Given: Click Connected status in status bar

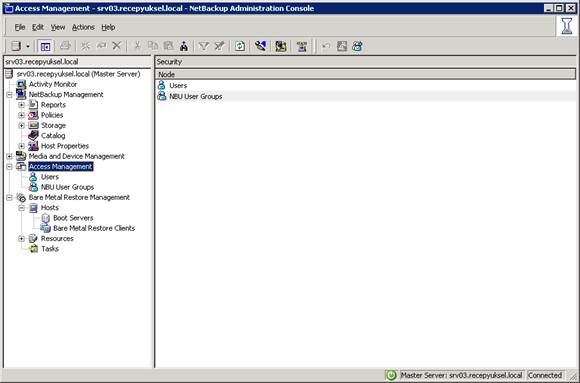Looking at the screenshot, I should [x=544, y=375].
